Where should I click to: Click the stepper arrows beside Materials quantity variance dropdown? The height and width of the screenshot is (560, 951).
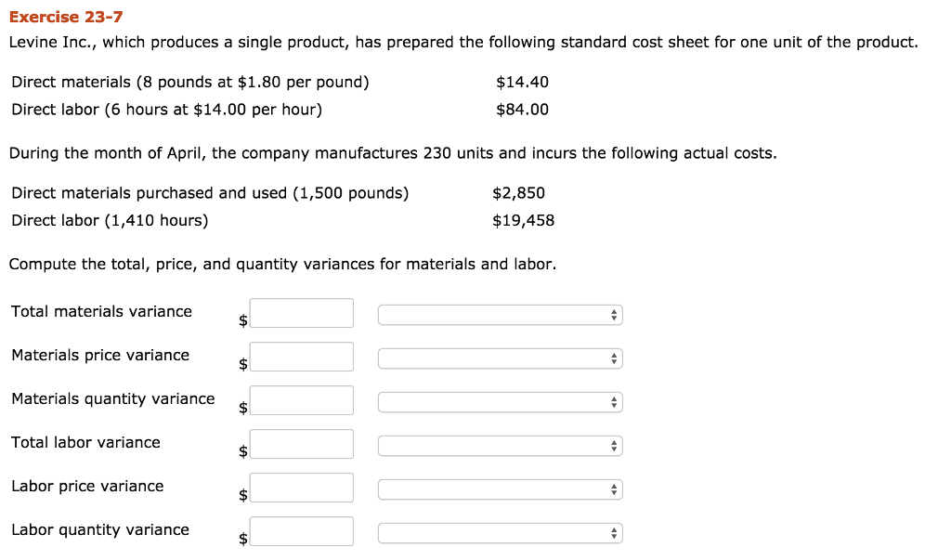coord(613,402)
